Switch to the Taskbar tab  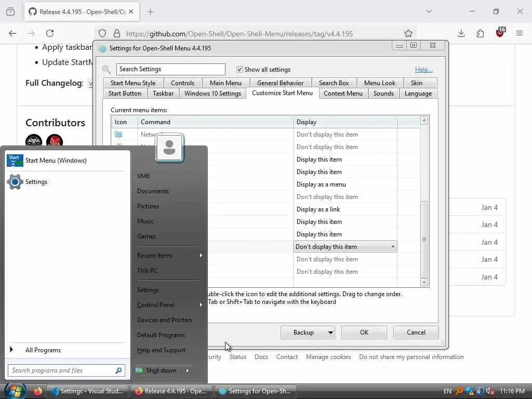click(x=163, y=94)
